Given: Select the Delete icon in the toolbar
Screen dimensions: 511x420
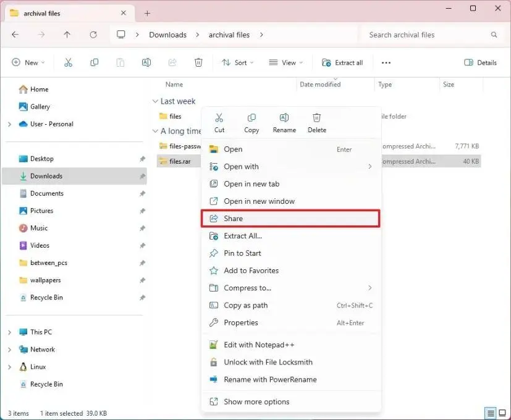Looking at the screenshot, I should coord(198,62).
